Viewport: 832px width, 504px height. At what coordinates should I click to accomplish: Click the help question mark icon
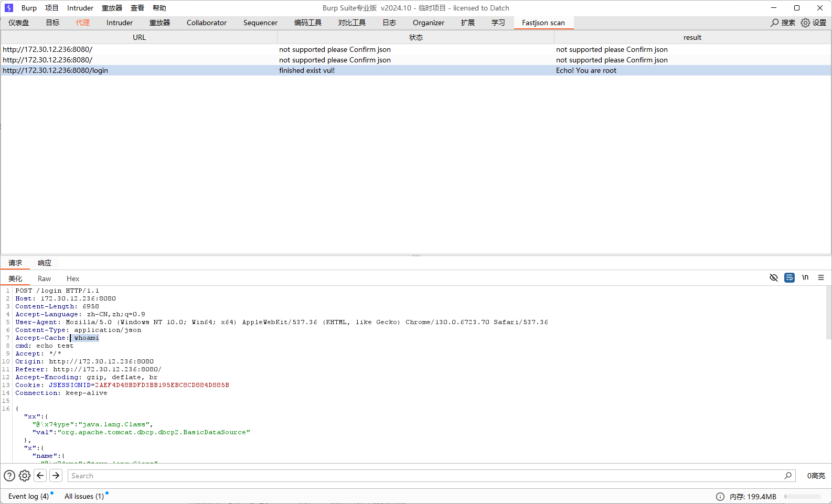click(x=9, y=476)
